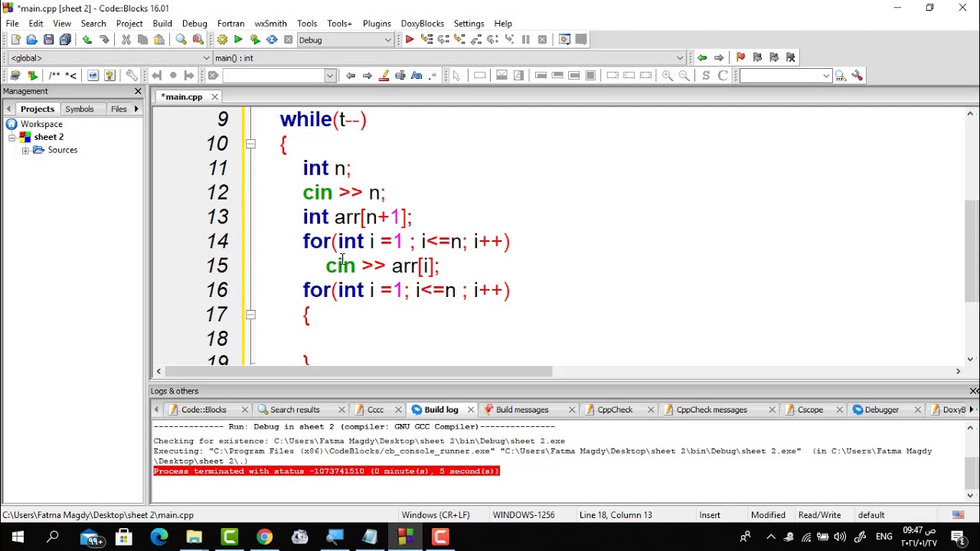Image resolution: width=980 pixels, height=551 pixels.
Task: Click the Rebuild icon
Action: point(272,40)
